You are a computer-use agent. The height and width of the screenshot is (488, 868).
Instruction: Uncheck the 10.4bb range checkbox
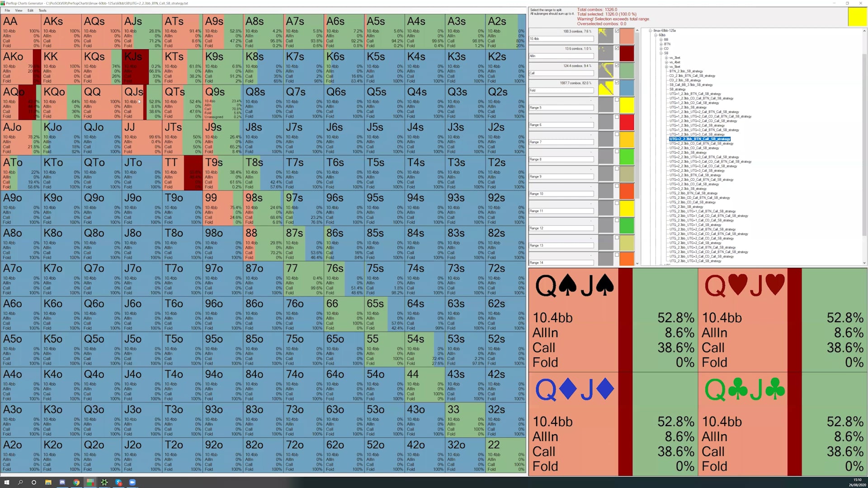pos(617,31)
